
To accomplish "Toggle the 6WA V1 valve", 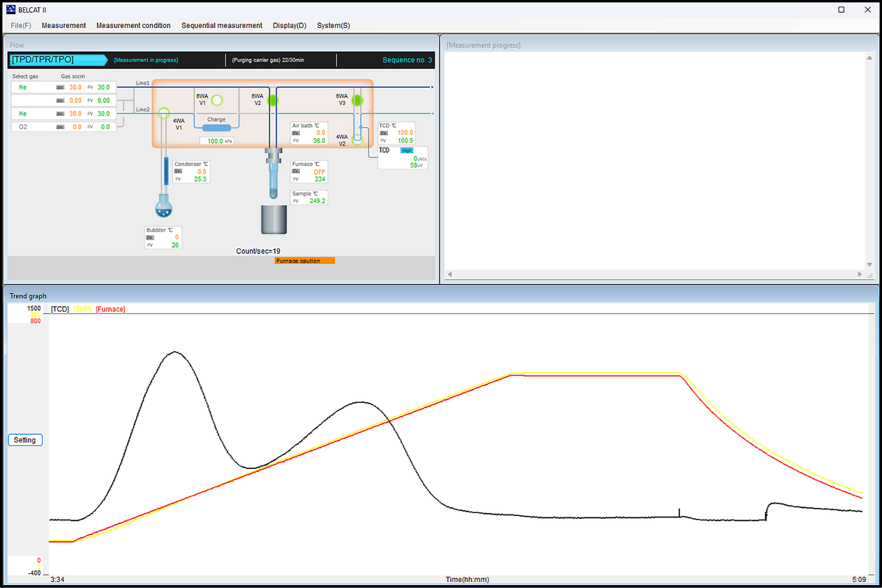I will pyautogui.click(x=217, y=100).
